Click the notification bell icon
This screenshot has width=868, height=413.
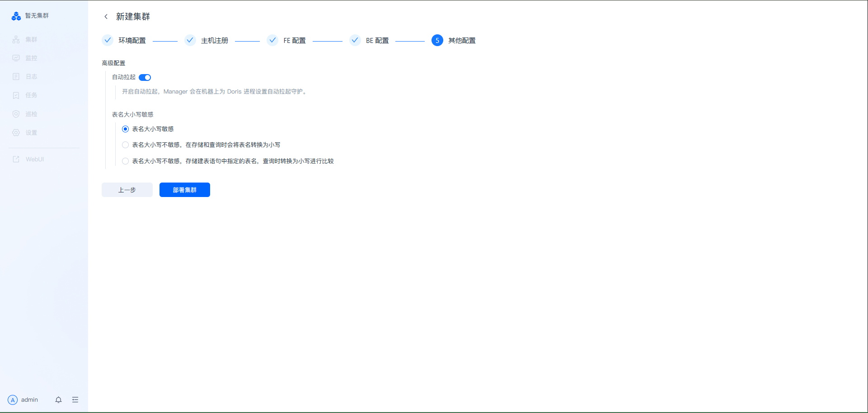(x=58, y=400)
